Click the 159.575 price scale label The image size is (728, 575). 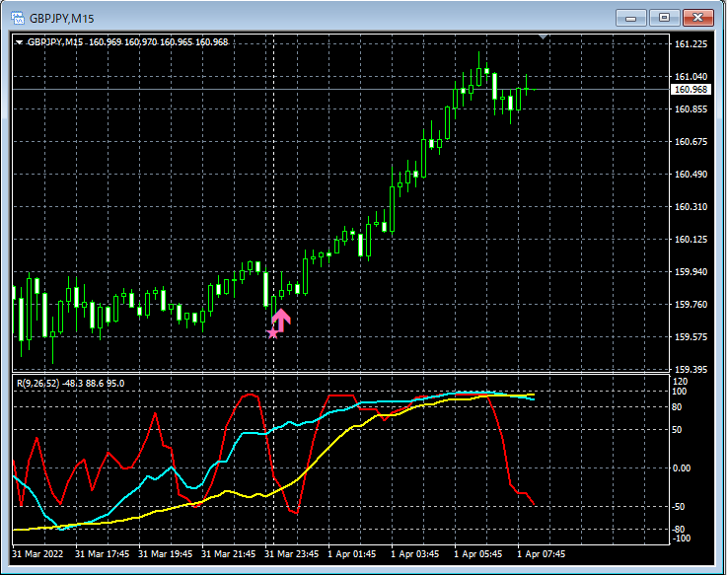pos(691,336)
